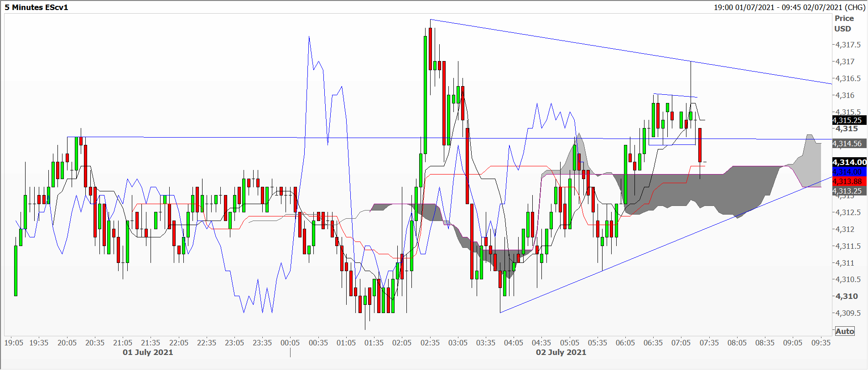Click the gray 4,313.25 price label
The image size is (868, 370).
click(x=849, y=191)
